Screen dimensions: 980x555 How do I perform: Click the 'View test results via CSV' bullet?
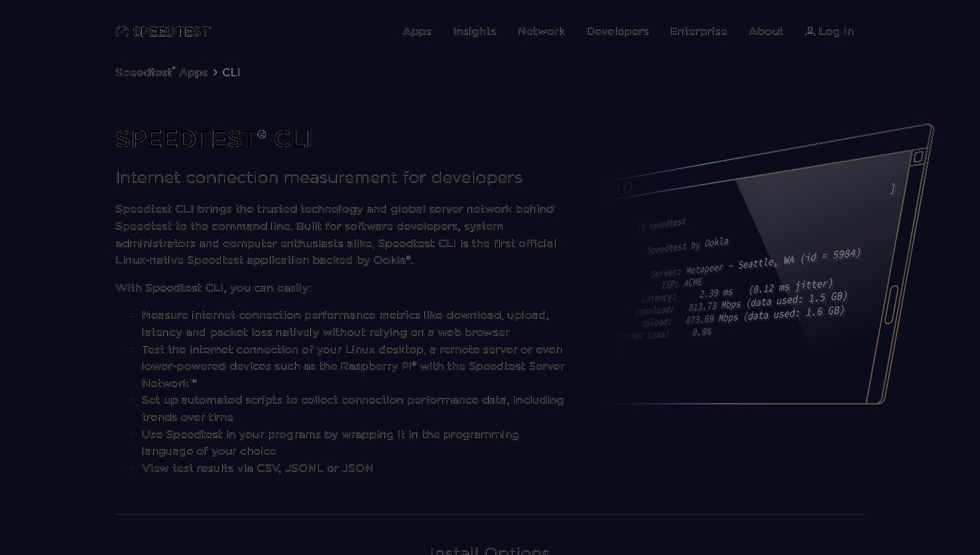click(257, 468)
